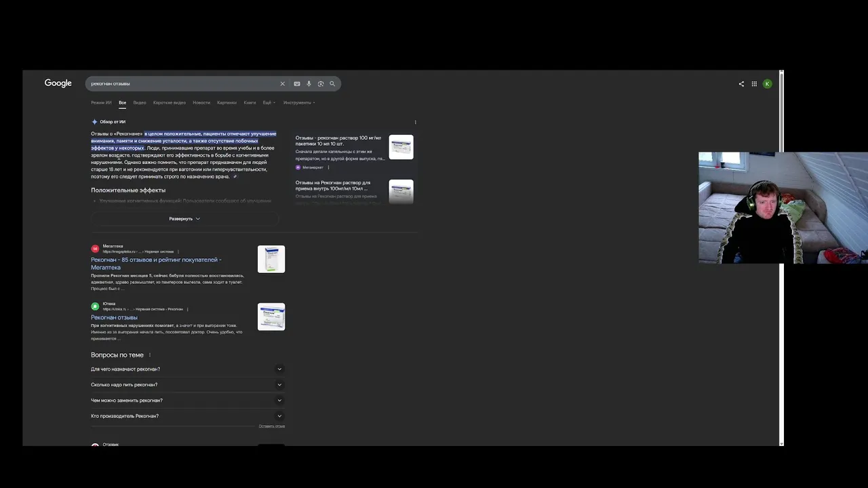
Task: Expand 'Кто производитель Рекогнан?' question
Action: coord(187,416)
